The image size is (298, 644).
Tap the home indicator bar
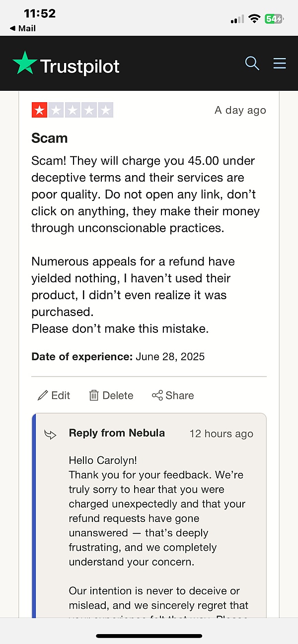[x=149, y=636]
